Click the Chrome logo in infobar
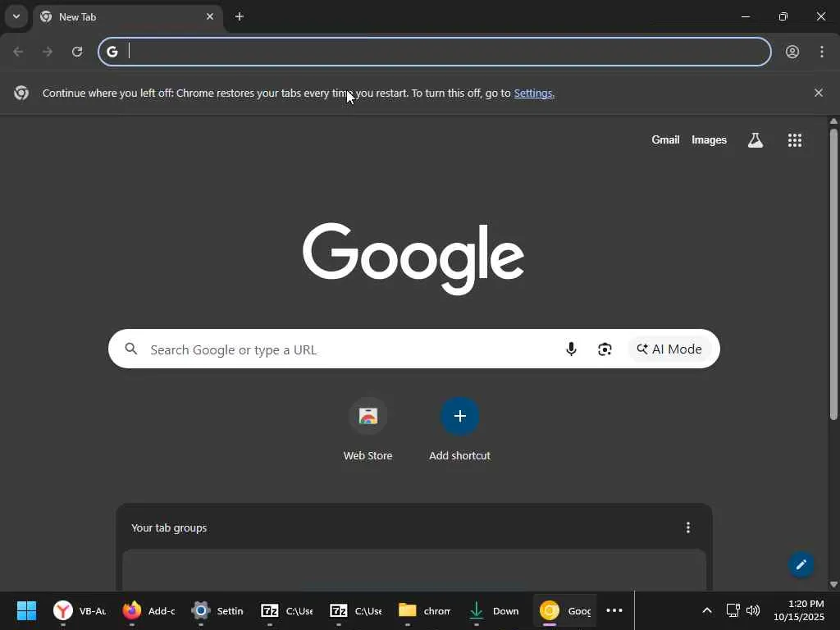This screenshot has height=630, width=840. tap(21, 93)
